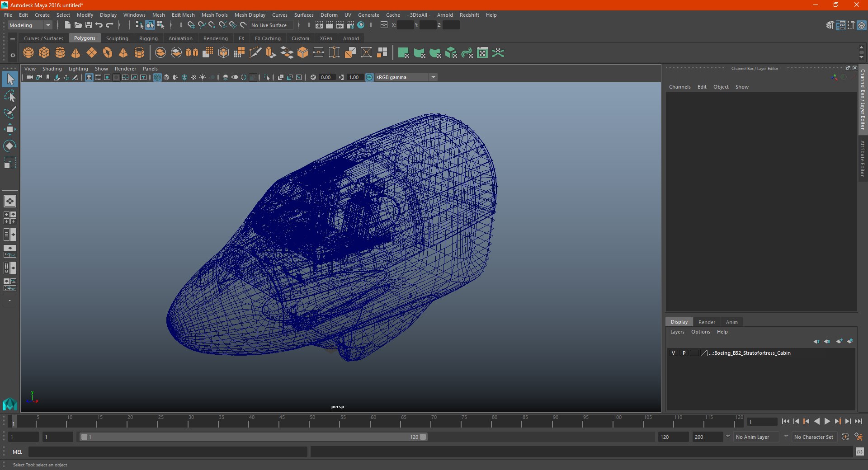Screen dimensions: 868x470
Task: Click the Open Scene folder icon
Action: pos(78,25)
